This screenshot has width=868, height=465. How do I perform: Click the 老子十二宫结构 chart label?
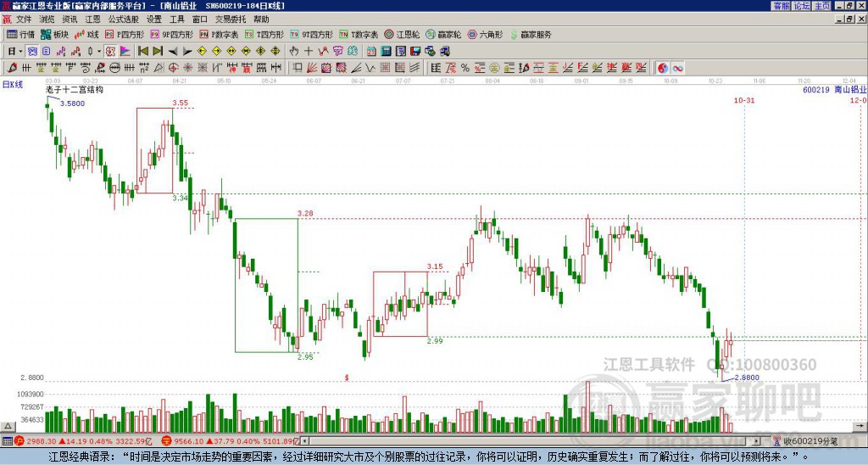coord(75,89)
